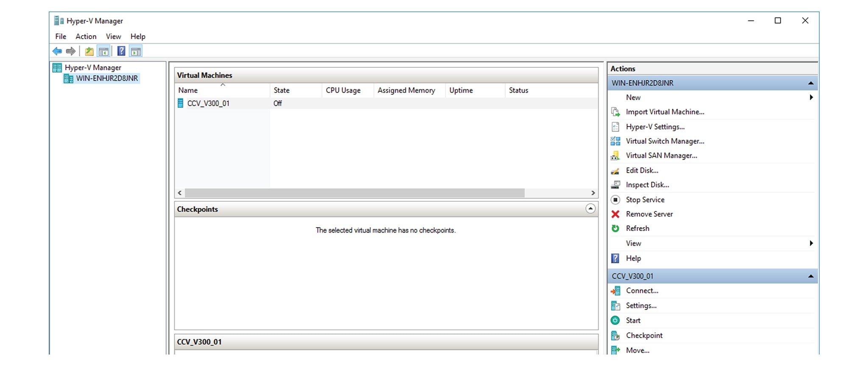Click Inspect Disk... action
Viewport: 868px width, 366px height.
[x=647, y=185]
